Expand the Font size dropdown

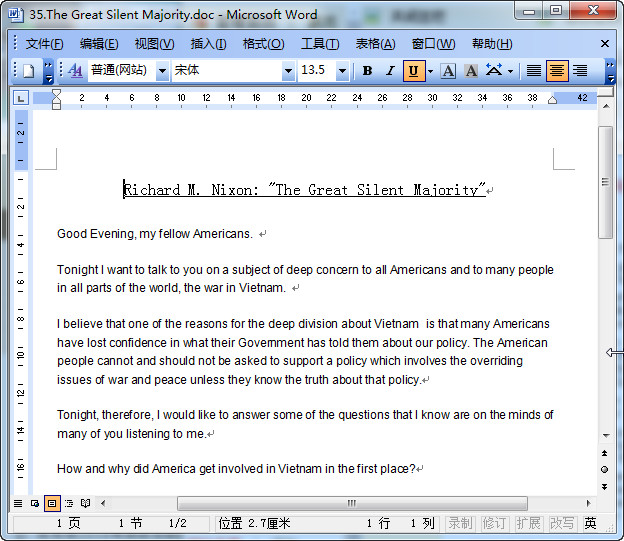coord(342,71)
